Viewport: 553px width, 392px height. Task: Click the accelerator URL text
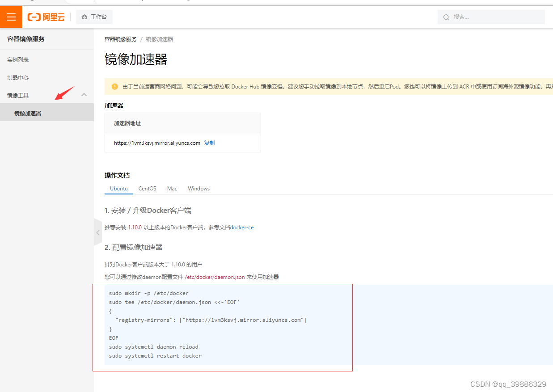(x=157, y=143)
